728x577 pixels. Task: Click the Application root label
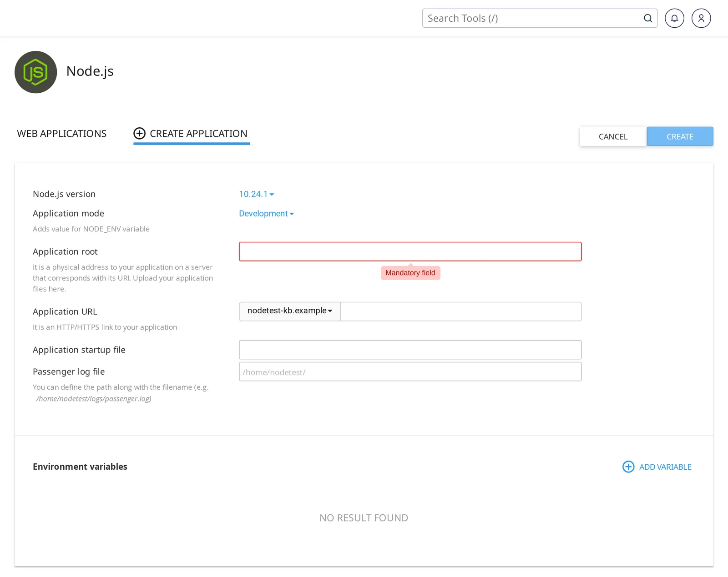click(x=65, y=251)
